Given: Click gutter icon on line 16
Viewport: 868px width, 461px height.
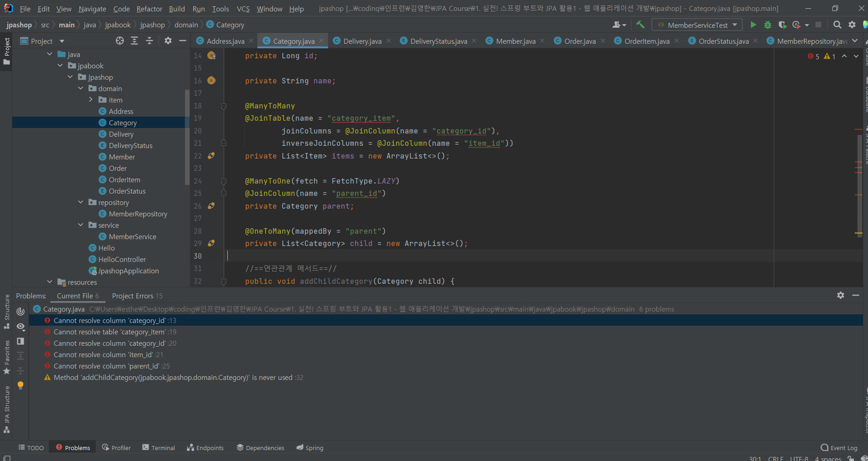Looking at the screenshot, I should (211, 81).
